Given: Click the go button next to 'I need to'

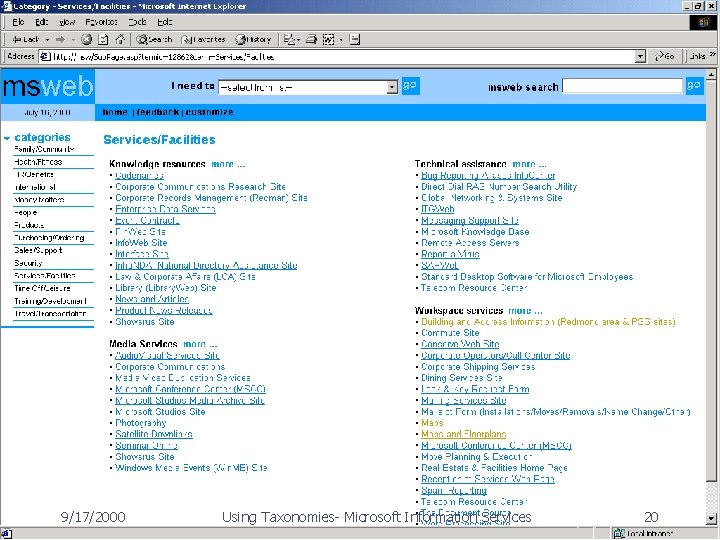Looking at the screenshot, I should click(x=410, y=86).
